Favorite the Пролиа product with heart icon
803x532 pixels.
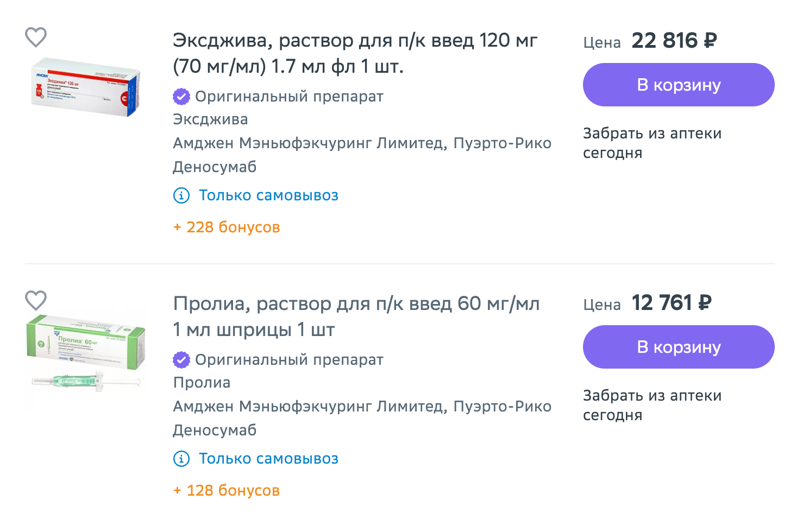point(36,300)
